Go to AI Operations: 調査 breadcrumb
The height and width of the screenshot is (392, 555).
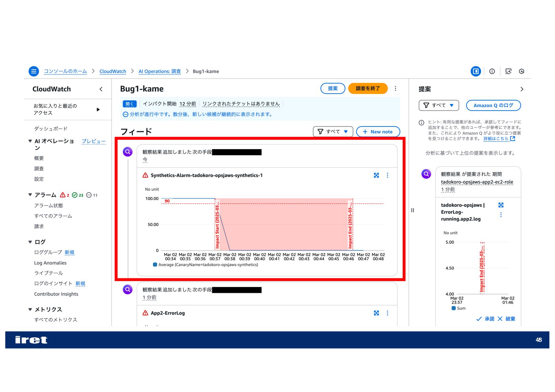[160, 71]
